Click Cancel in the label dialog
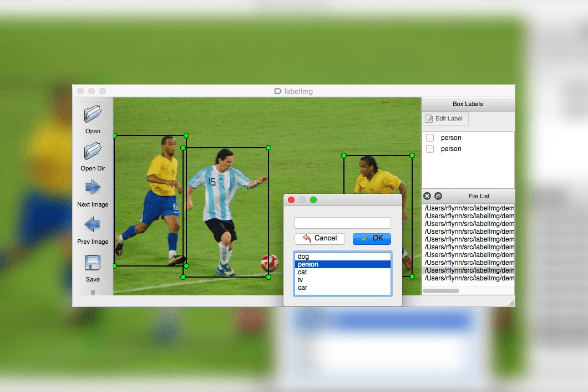 (x=320, y=238)
